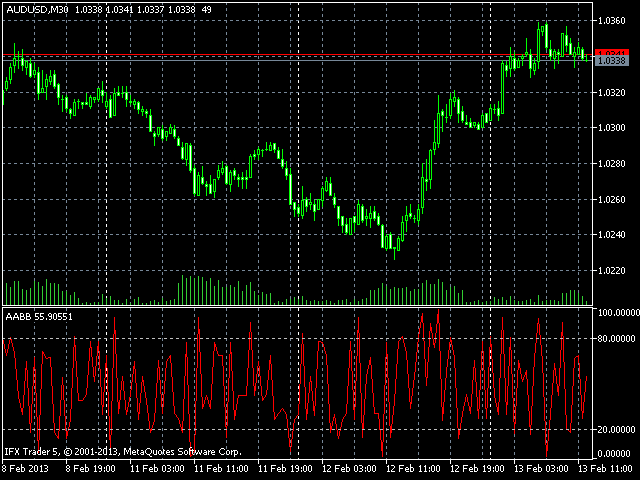Click the OHLC values 1.0338 1.0341 1.0337 1.0338

point(135,9)
